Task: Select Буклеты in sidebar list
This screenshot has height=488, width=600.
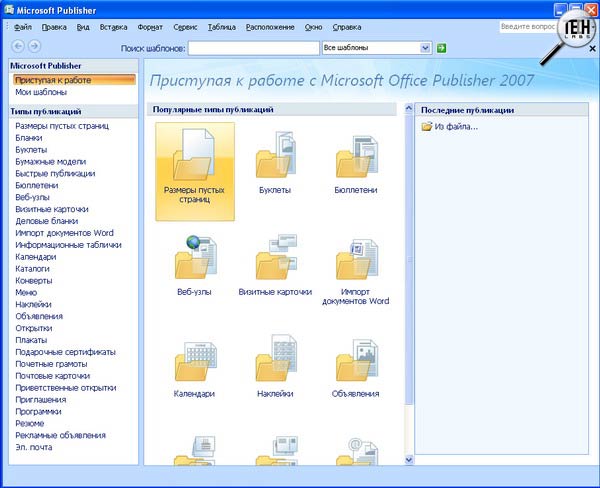Action: point(31,150)
